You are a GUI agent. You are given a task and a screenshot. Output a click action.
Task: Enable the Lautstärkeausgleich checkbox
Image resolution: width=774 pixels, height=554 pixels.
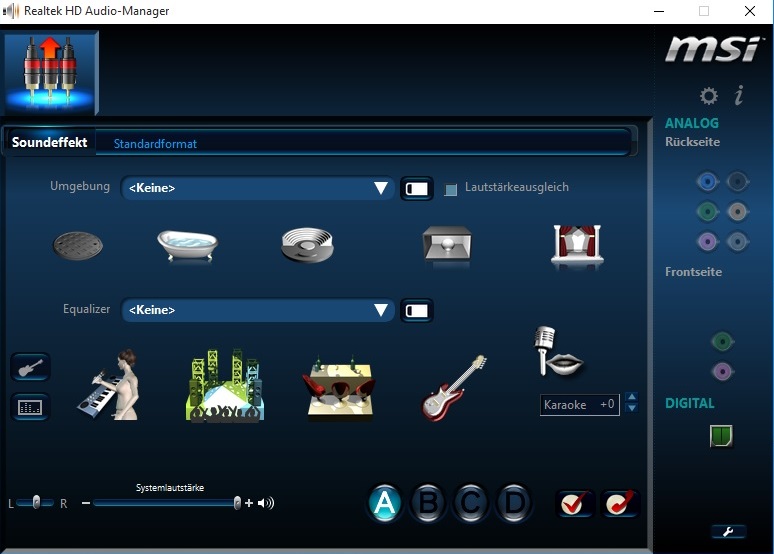tap(451, 189)
